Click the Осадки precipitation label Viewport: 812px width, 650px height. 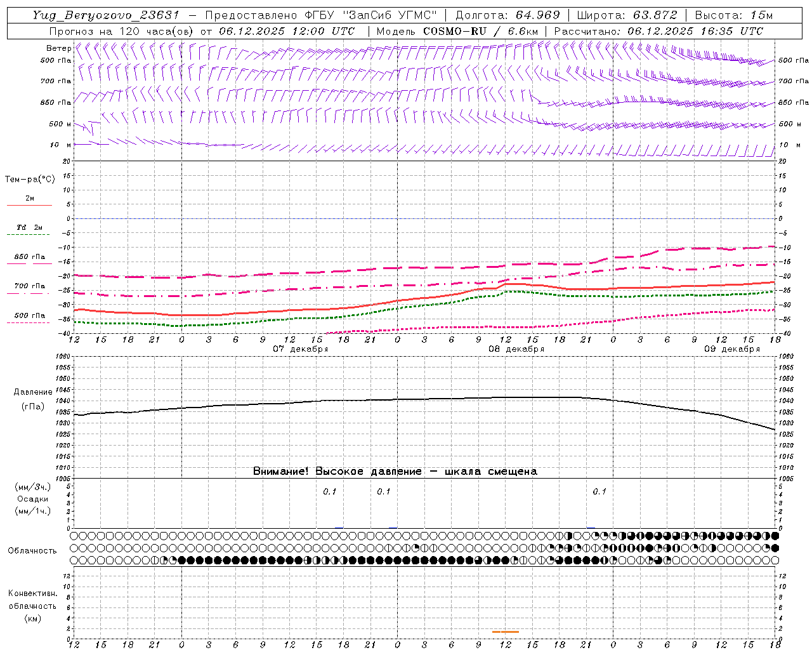point(33,499)
